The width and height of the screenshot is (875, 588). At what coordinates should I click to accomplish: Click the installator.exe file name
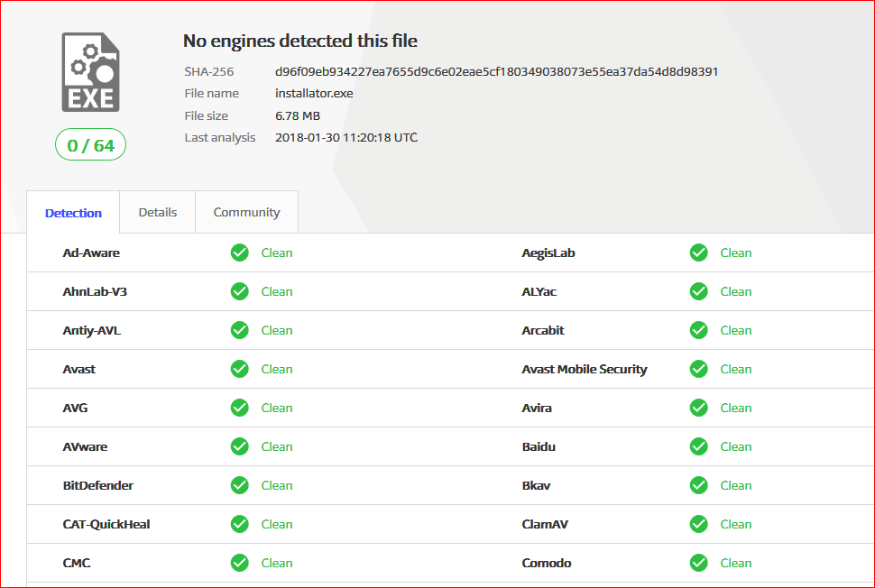coord(314,93)
